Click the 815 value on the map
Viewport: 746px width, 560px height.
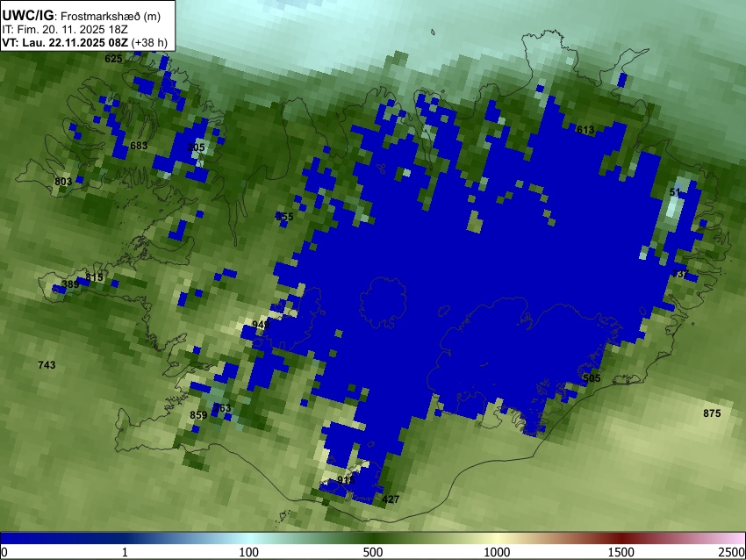(x=94, y=277)
